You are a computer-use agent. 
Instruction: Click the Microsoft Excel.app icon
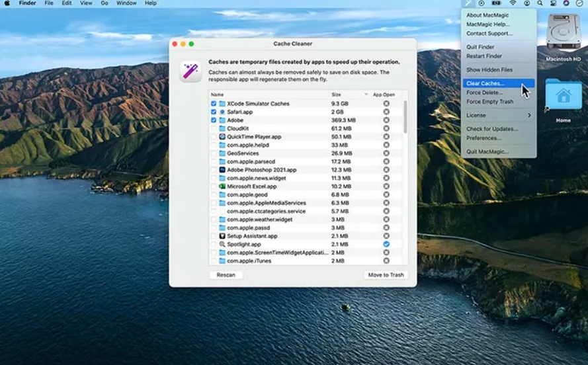[x=222, y=186]
